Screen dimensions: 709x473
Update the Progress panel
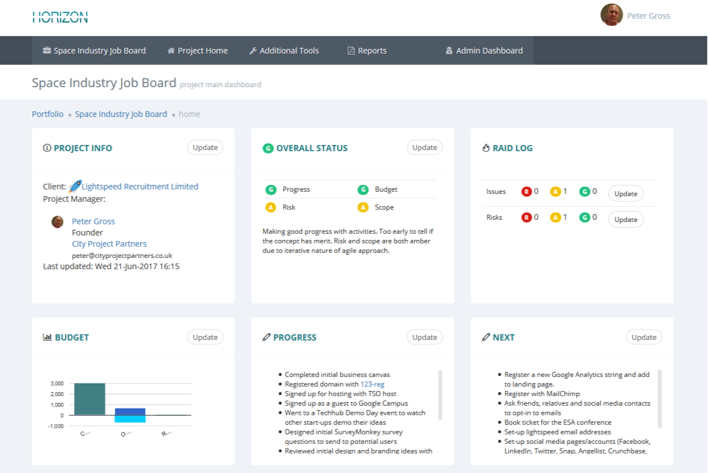point(425,337)
